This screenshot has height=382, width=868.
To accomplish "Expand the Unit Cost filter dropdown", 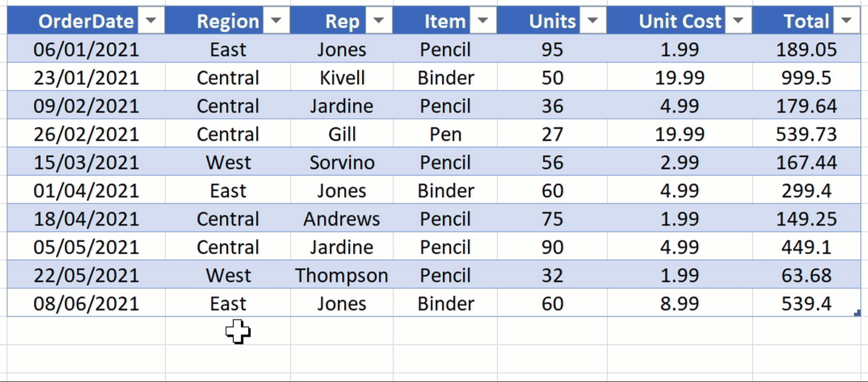I will pyautogui.click(x=738, y=21).
